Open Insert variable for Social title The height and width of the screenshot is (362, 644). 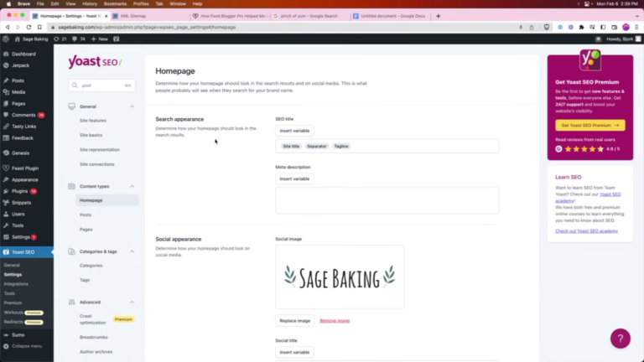(x=294, y=352)
